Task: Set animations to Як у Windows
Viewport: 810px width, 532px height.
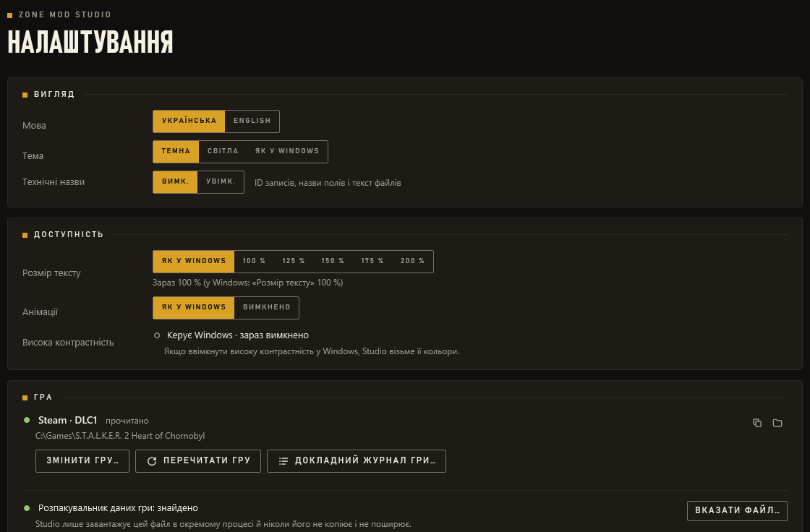Action: 194,307
